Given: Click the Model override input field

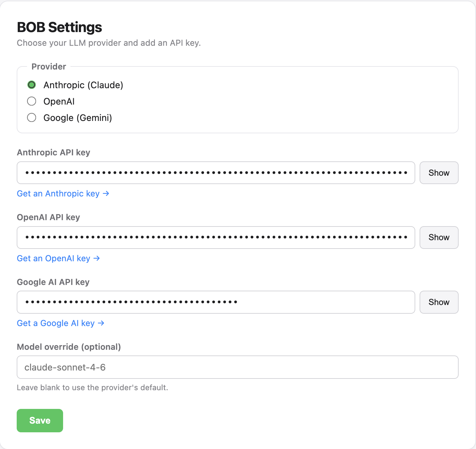Looking at the screenshot, I should click(238, 367).
